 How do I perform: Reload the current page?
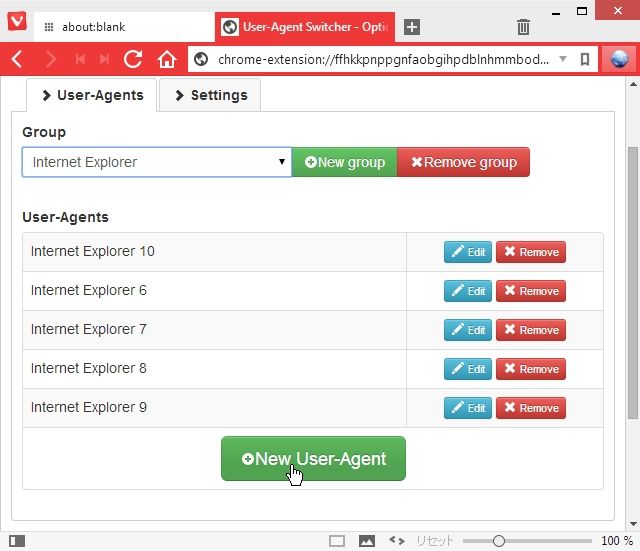point(133,59)
